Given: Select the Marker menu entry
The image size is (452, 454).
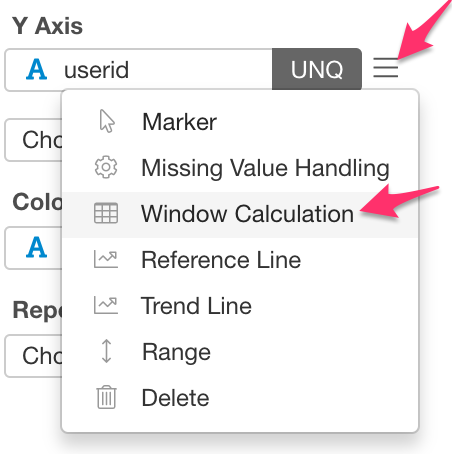Looking at the screenshot, I should [x=240, y=122].
